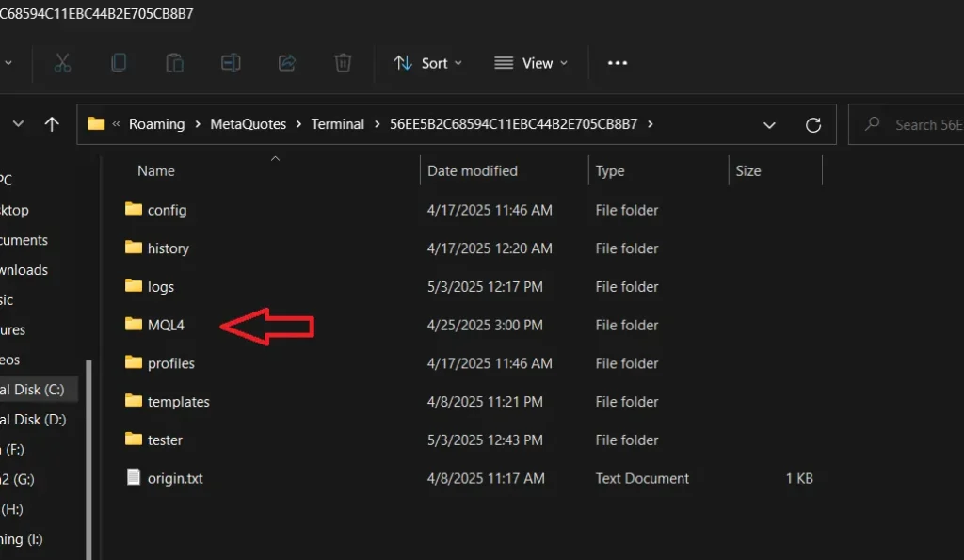The height and width of the screenshot is (560, 964).
Task: Click the Search box field
Action: point(907,125)
